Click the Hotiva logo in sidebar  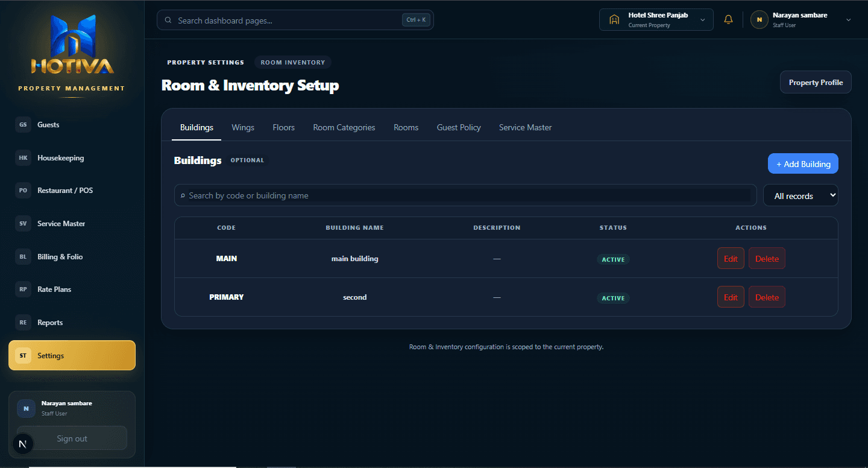pos(72,45)
